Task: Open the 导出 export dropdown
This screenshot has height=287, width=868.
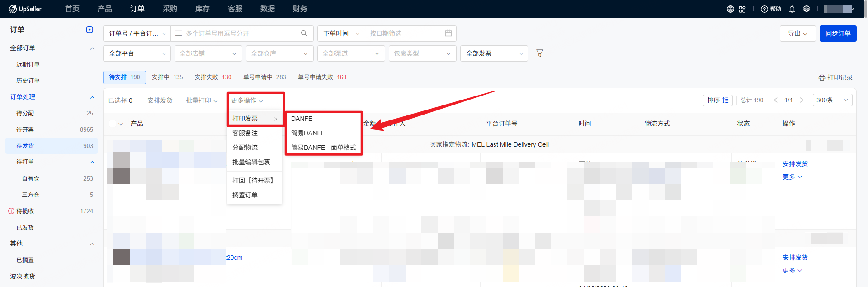Action: [x=797, y=33]
